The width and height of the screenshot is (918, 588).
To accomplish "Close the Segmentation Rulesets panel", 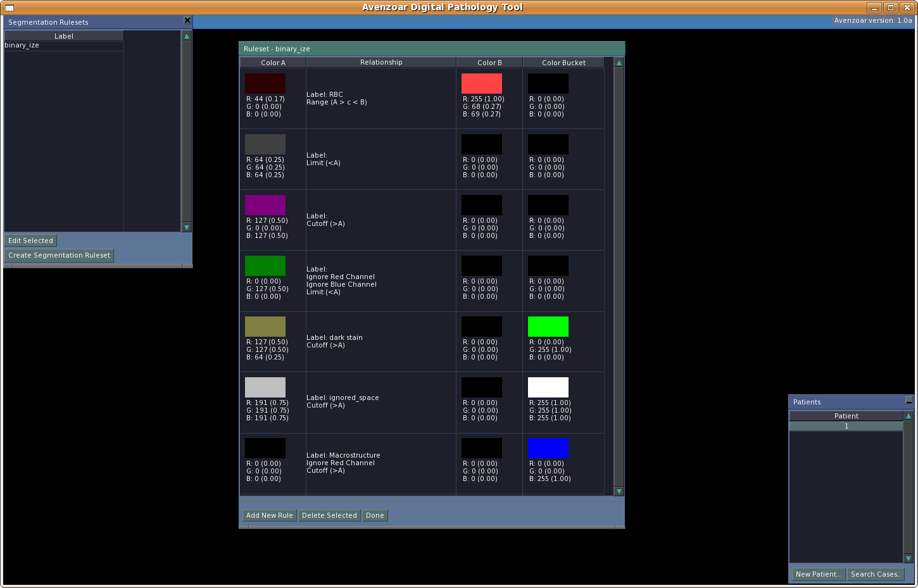I will tap(187, 20).
